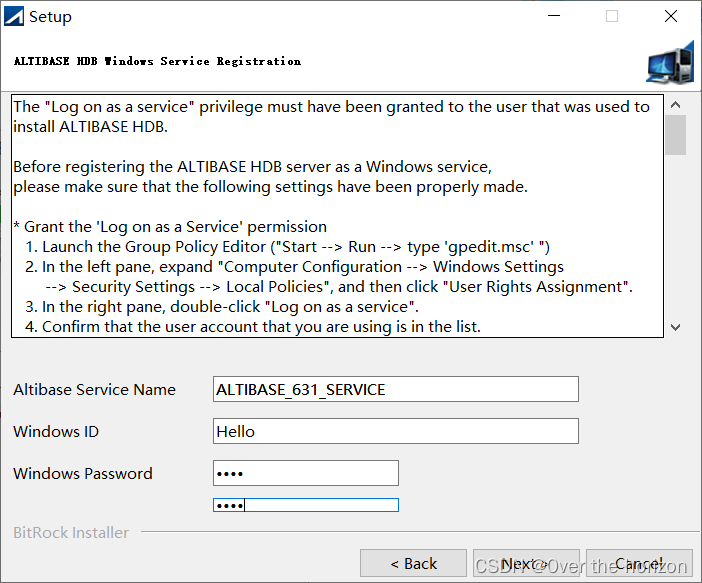
Task: Click the scroll down arrow of instructions
Action: coord(676,327)
